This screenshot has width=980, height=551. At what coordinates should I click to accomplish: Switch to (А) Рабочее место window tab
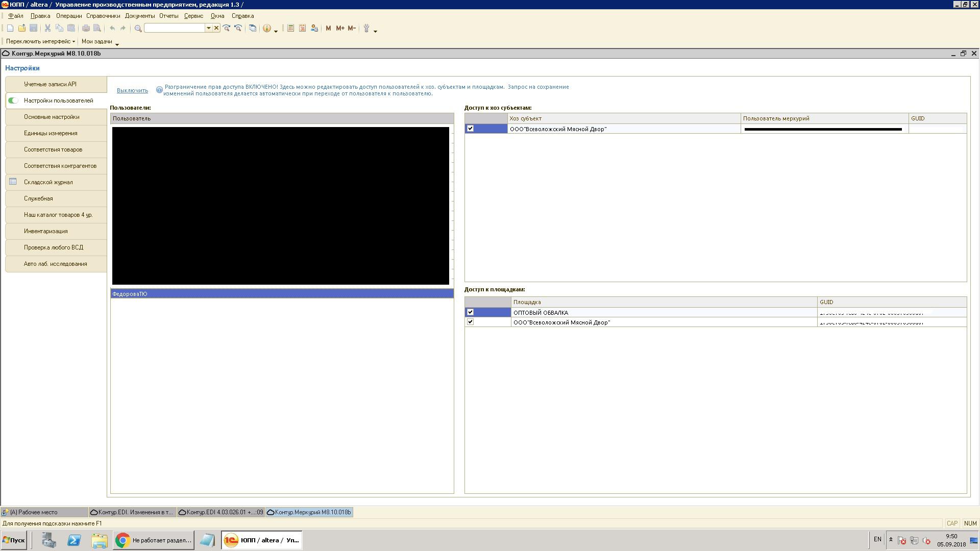coord(44,512)
